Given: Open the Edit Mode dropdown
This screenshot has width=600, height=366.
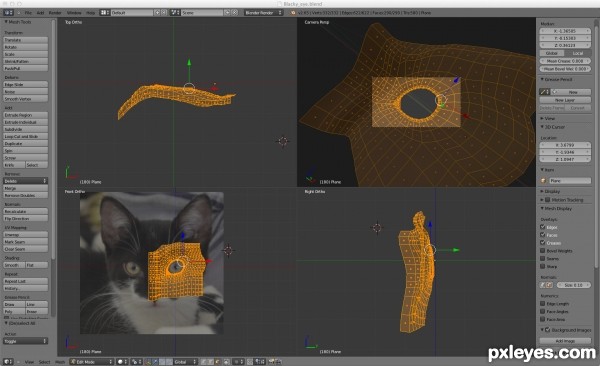Looking at the screenshot, I should click(92, 361).
